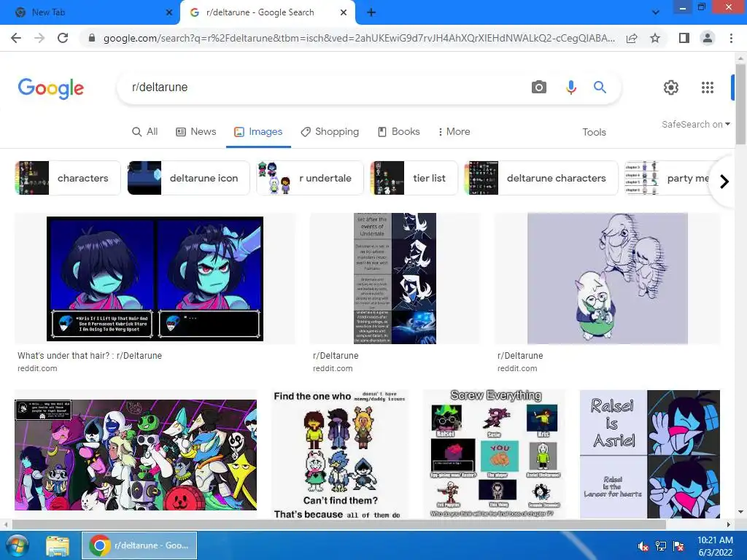
Task: Click the muted volume tray icon
Action: tap(643, 546)
